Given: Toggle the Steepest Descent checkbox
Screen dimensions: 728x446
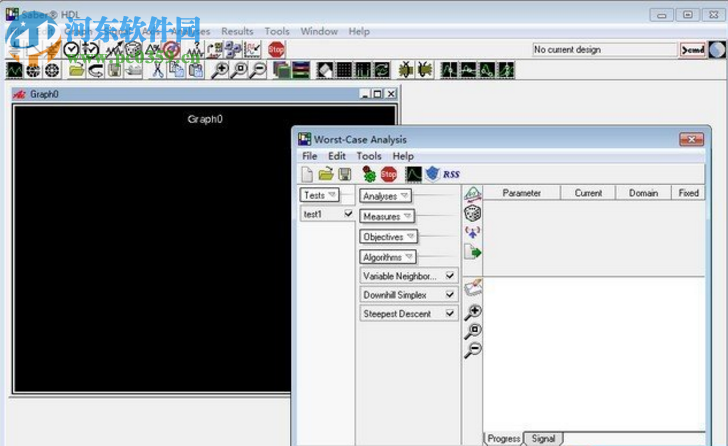Looking at the screenshot, I should pos(449,313).
